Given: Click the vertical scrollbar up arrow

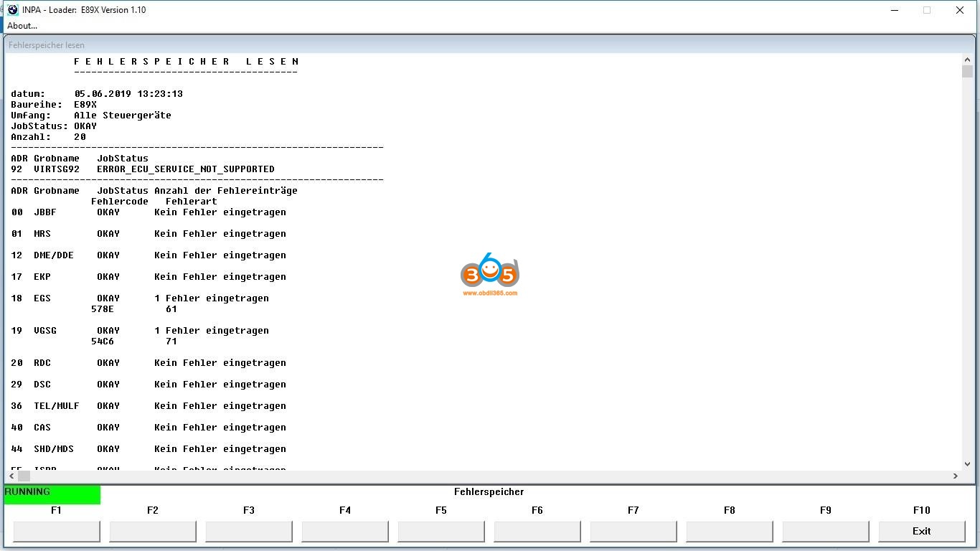Looking at the screenshot, I should tap(967, 60).
